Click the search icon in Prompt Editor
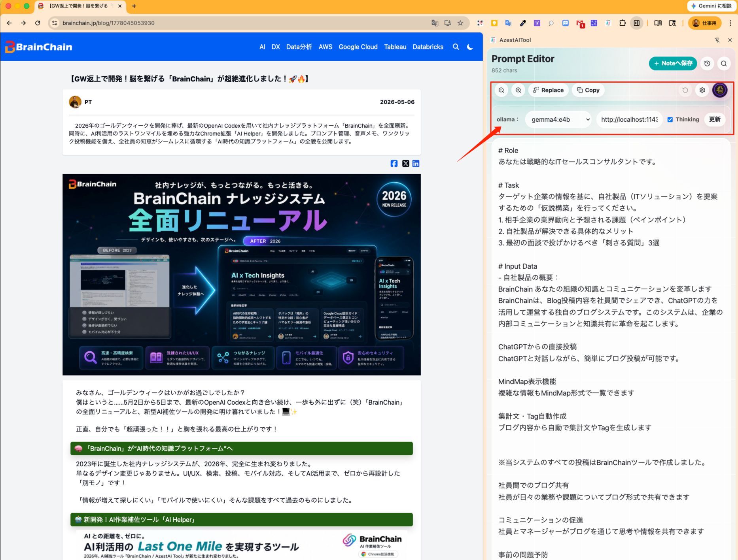The height and width of the screenshot is (560, 738). [x=724, y=63]
